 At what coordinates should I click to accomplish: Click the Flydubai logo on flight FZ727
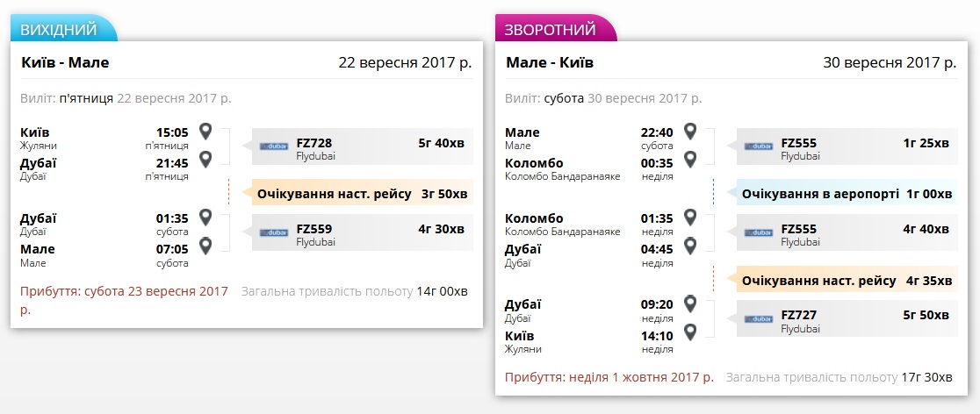click(x=759, y=318)
